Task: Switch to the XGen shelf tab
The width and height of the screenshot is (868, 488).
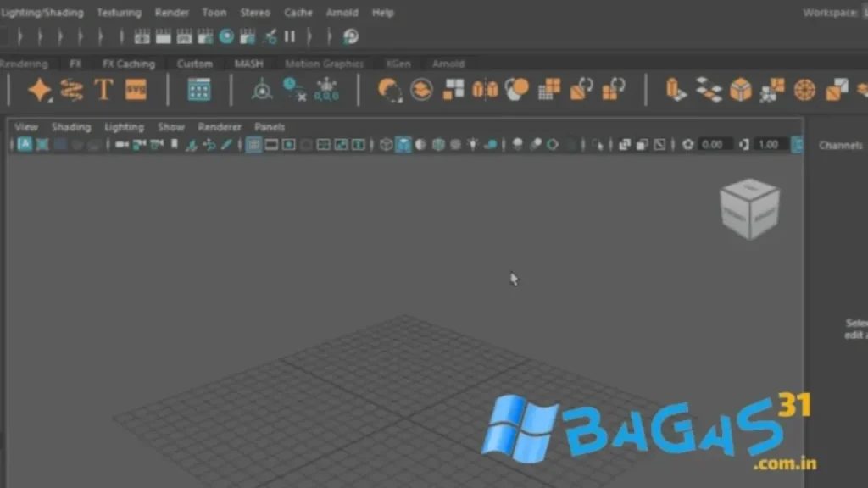Action: [x=398, y=64]
